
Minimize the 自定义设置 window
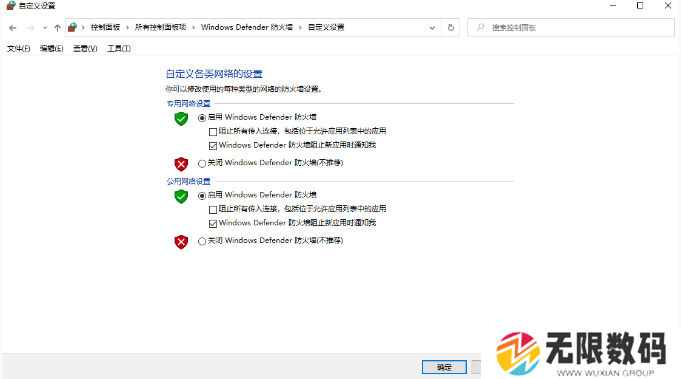tap(613, 6)
